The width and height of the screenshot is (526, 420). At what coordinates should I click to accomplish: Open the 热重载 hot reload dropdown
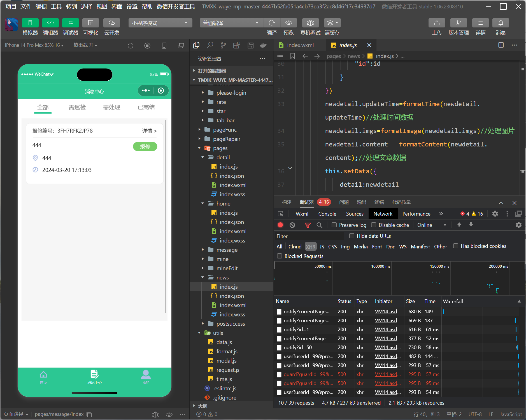click(85, 45)
